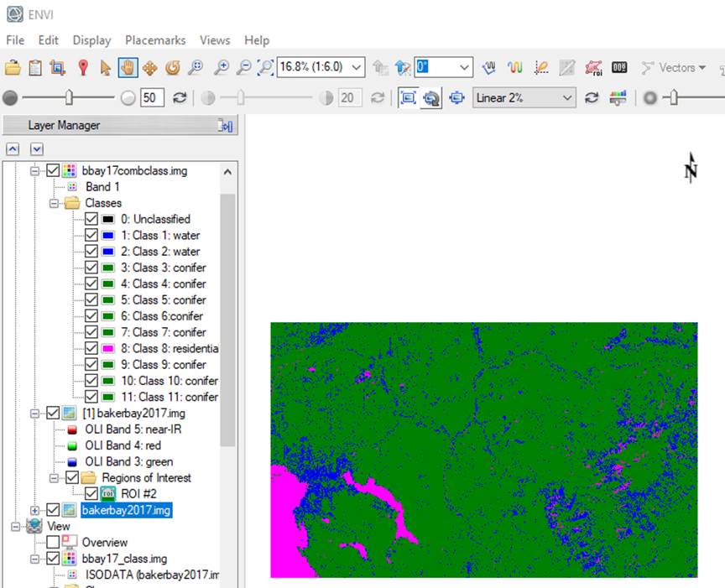Select the crop/chip view tool
This screenshot has width=725, height=588.
tap(57, 67)
